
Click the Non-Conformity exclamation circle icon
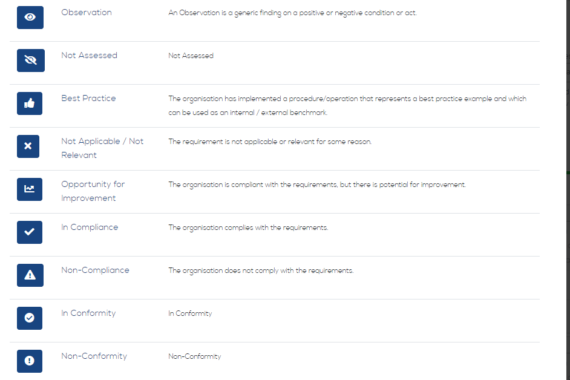pos(29,361)
